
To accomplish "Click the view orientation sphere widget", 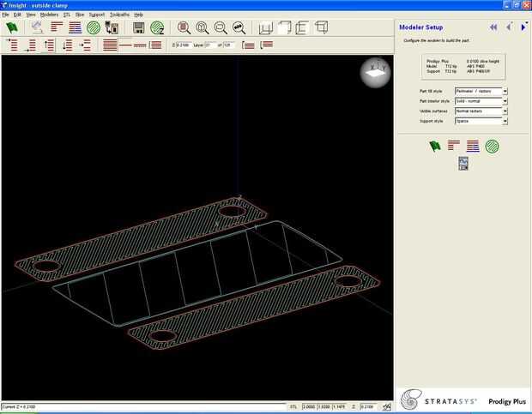I will [375, 73].
